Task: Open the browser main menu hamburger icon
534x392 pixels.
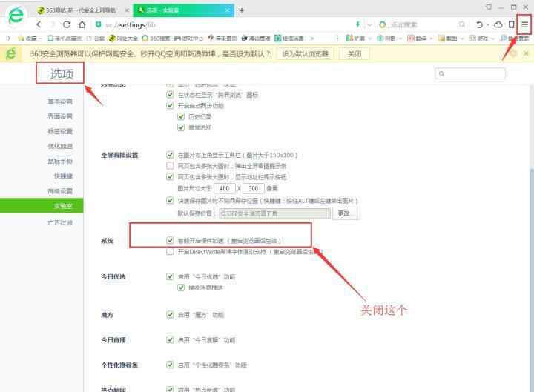Action: (525, 24)
